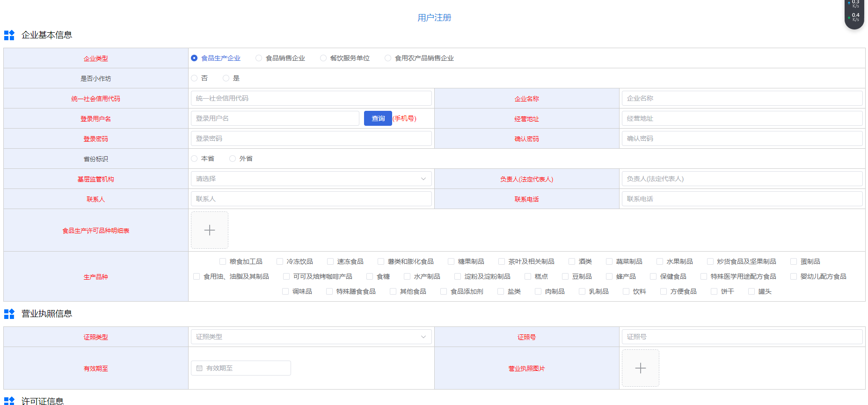
Task: Click the 企业名称 input field
Action: (x=742, y=98)
